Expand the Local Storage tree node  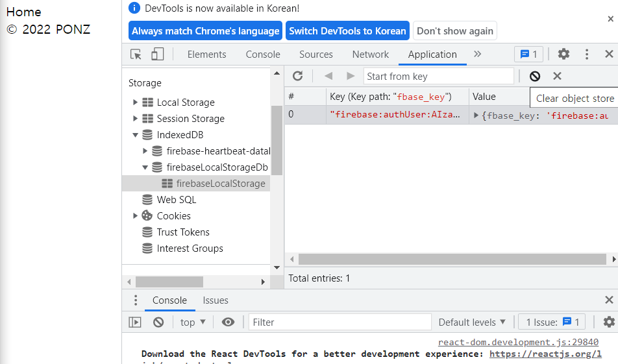135,103
